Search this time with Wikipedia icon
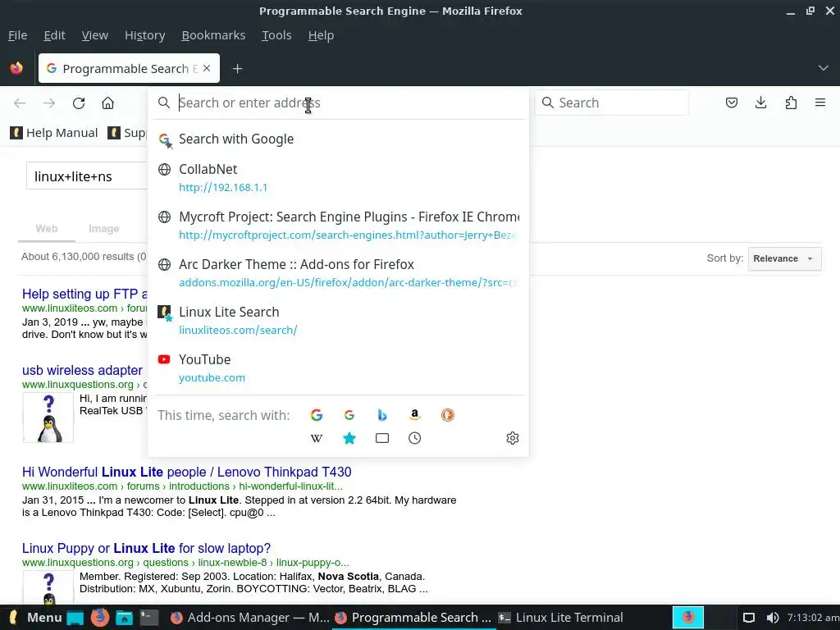 317,438
